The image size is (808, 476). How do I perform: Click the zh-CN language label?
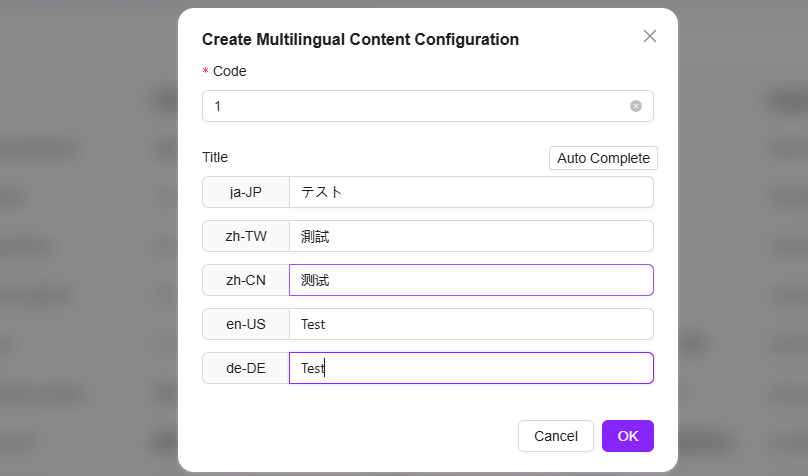click(246, 280)
